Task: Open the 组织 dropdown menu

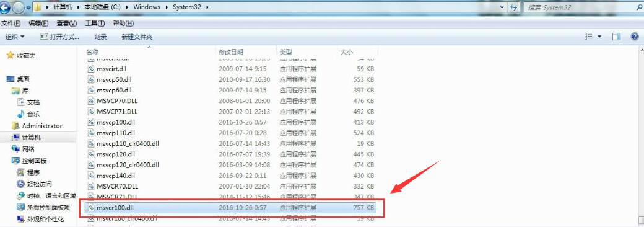Action: click(x=15, y=37)
